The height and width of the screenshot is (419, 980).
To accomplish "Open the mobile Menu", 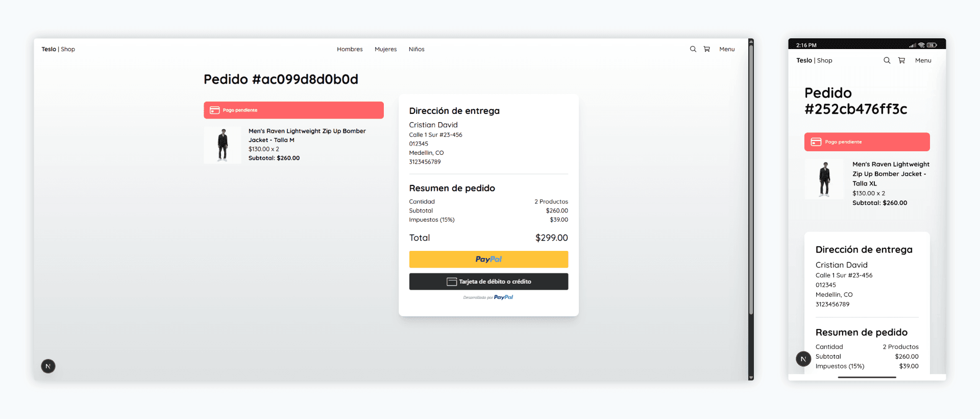I will tap(923, 60).
